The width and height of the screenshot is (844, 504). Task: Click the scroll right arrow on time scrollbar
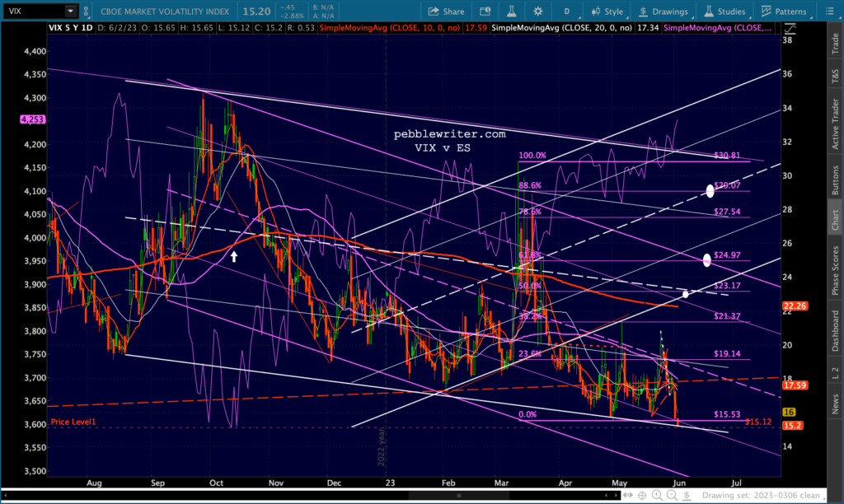(x=617, y=495)
